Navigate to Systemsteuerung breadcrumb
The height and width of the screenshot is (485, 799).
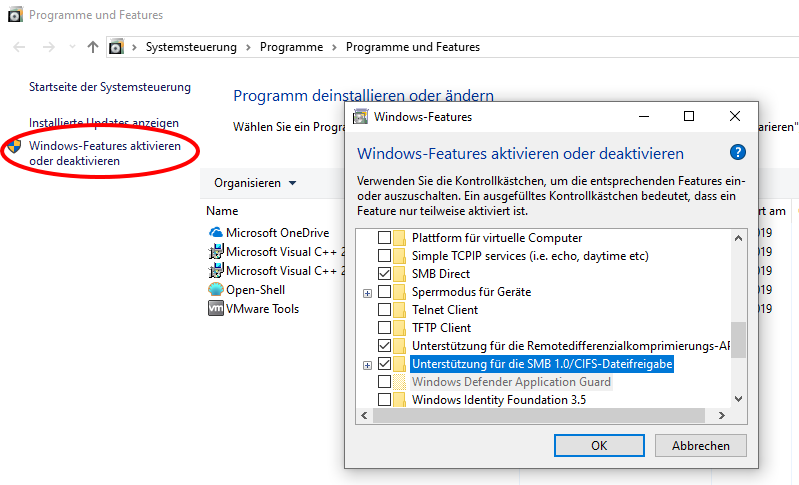click(191, 47)
